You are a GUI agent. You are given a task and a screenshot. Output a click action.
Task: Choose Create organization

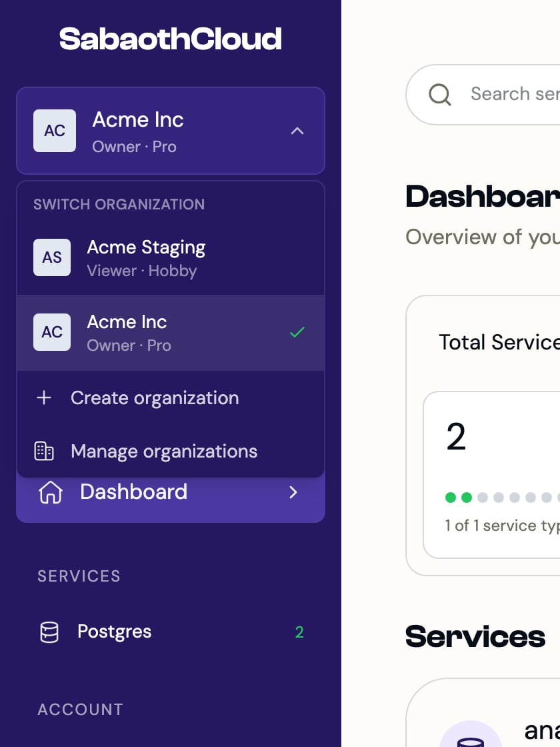click(171, 398)
